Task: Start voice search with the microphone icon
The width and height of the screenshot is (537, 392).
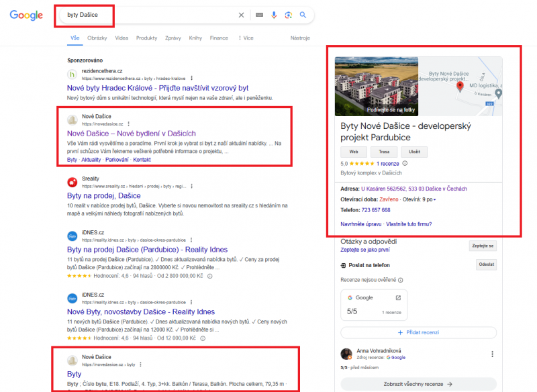Action: [x=274, y=15]
